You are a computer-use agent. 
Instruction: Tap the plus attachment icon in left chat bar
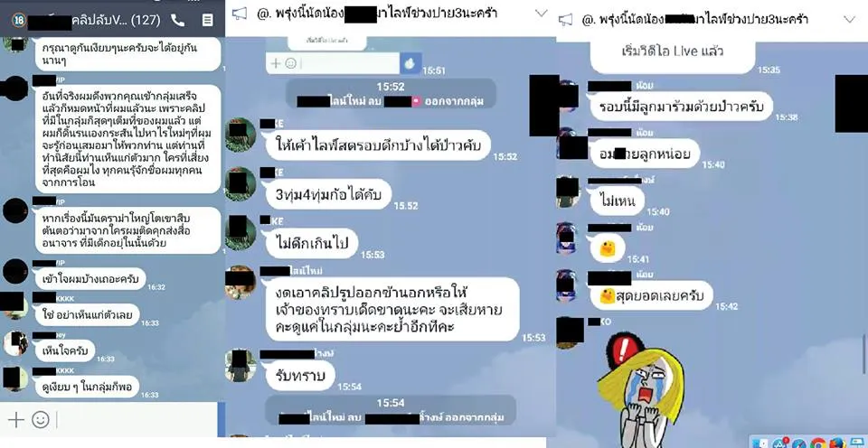[x=15, y=420]
